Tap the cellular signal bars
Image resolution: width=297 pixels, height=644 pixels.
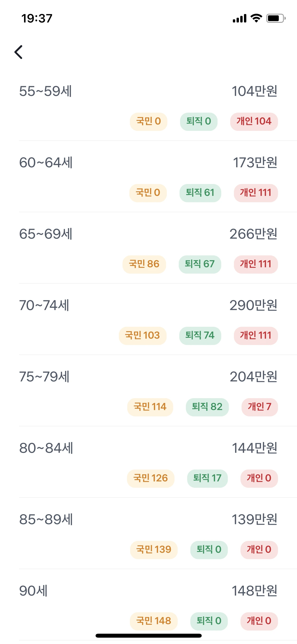[239, 19]
